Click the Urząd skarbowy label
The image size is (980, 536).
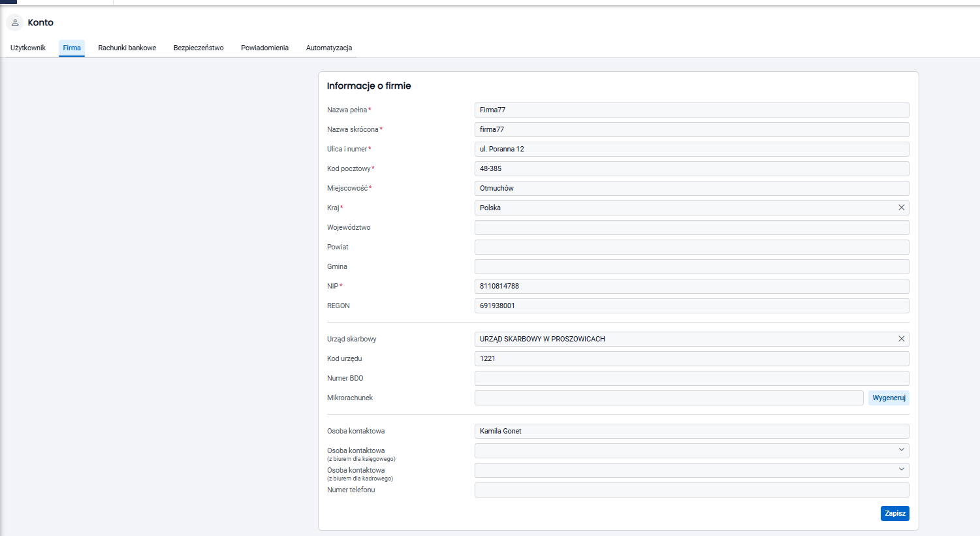(352, 339)
